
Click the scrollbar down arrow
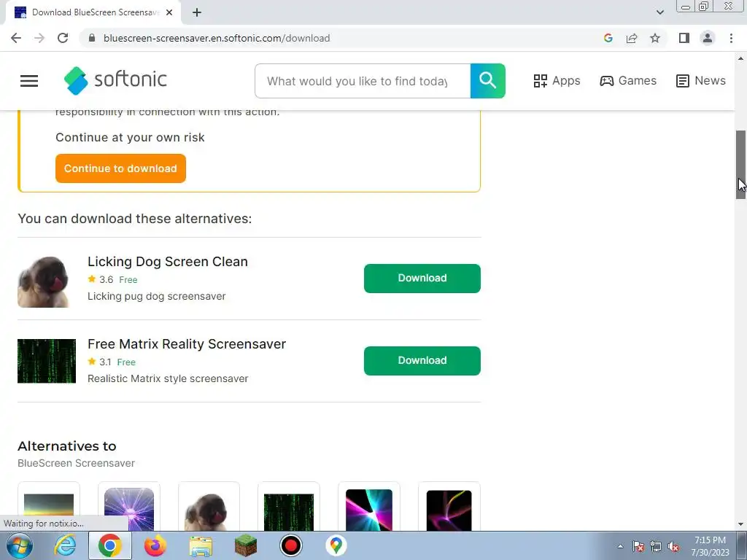740,525
